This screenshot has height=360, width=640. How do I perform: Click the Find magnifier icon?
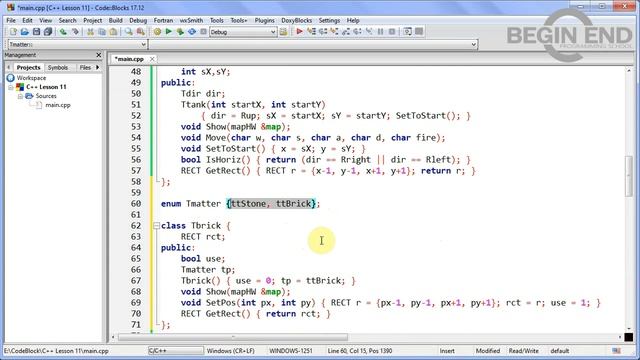point(129,32)
